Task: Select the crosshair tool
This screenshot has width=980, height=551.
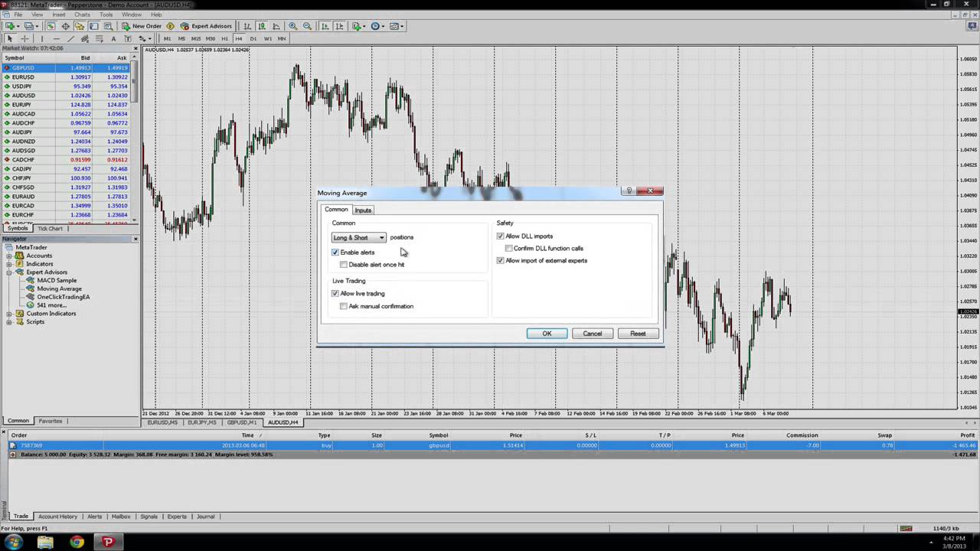Action: (24, 39)
